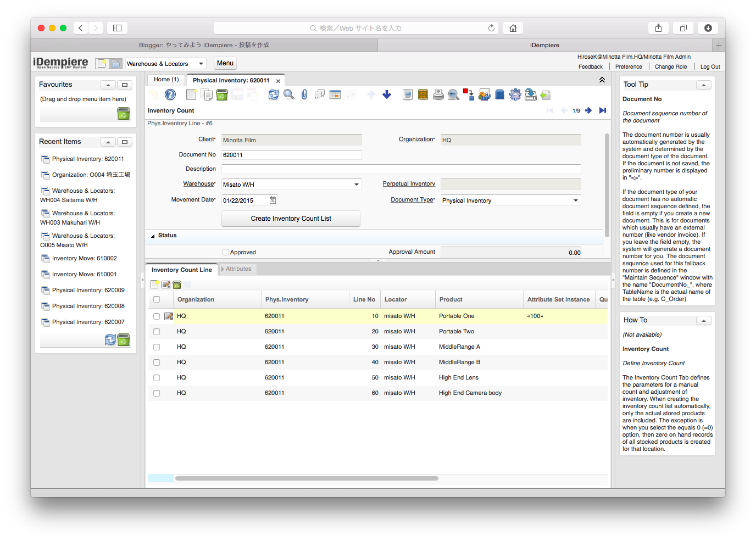Switch to the Attributes tab
Viewport: 756px width, 541px height.
238,269
